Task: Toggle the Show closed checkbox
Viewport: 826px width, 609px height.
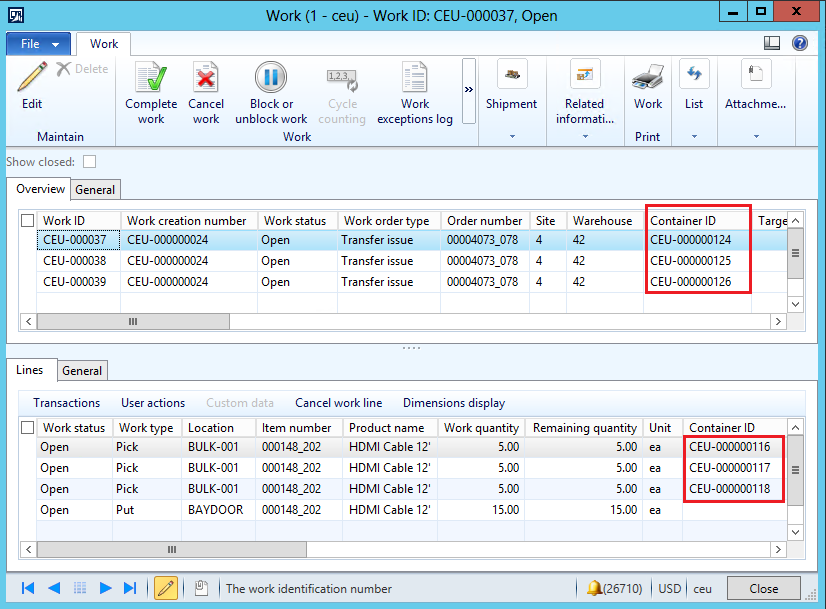Action: 90,161
